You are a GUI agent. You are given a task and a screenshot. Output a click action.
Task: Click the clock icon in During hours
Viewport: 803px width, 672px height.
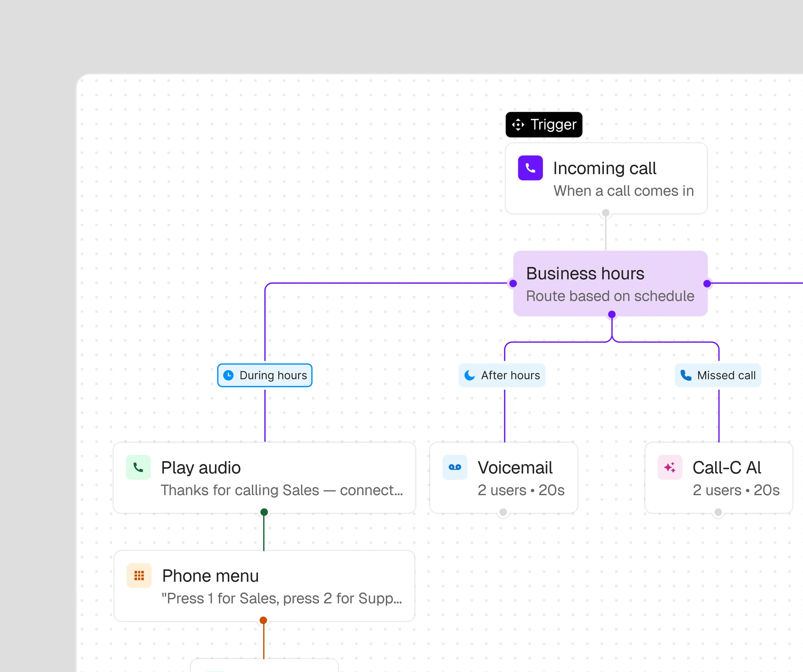pos(228,375)
